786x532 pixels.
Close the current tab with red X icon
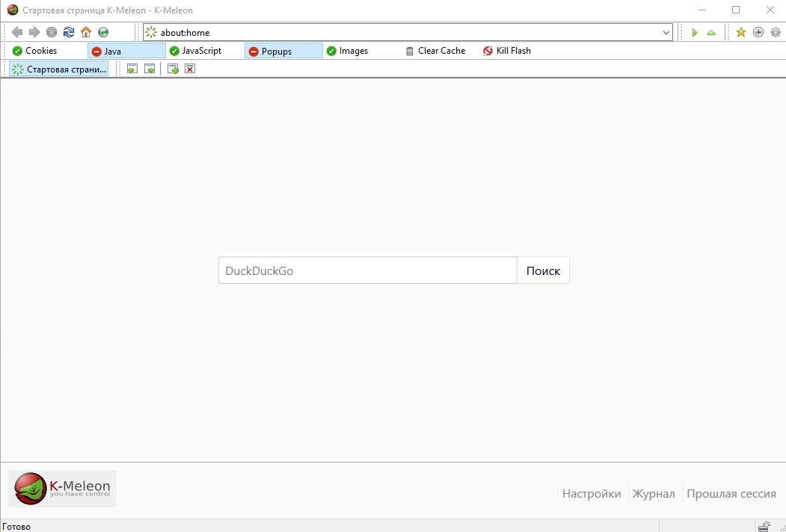(190, 69)
